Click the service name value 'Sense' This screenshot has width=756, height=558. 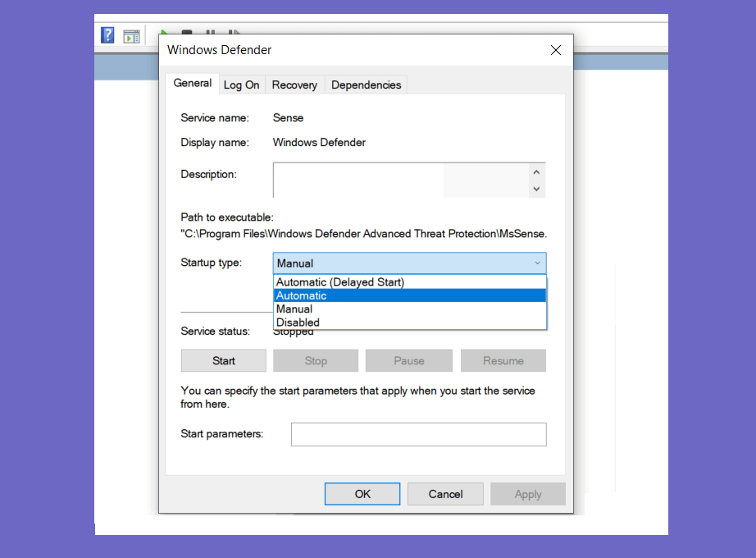tap(289, 118)
